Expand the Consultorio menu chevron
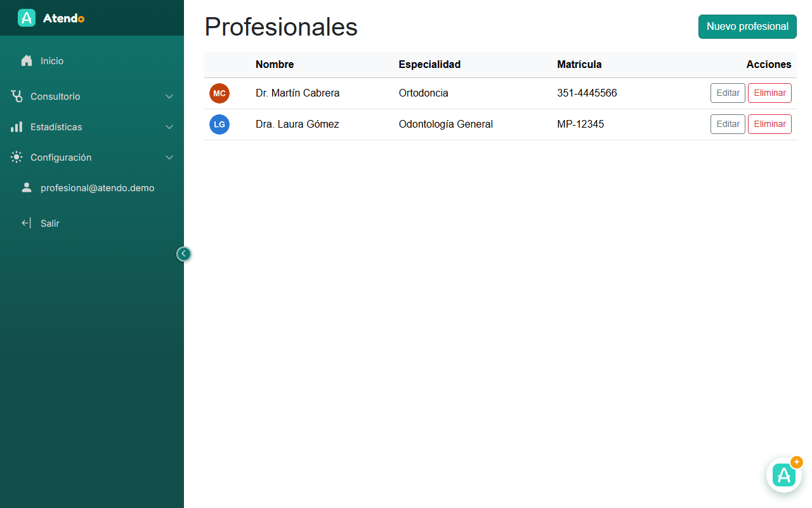Viewport: 812px width, 508px height. (169, 97)
